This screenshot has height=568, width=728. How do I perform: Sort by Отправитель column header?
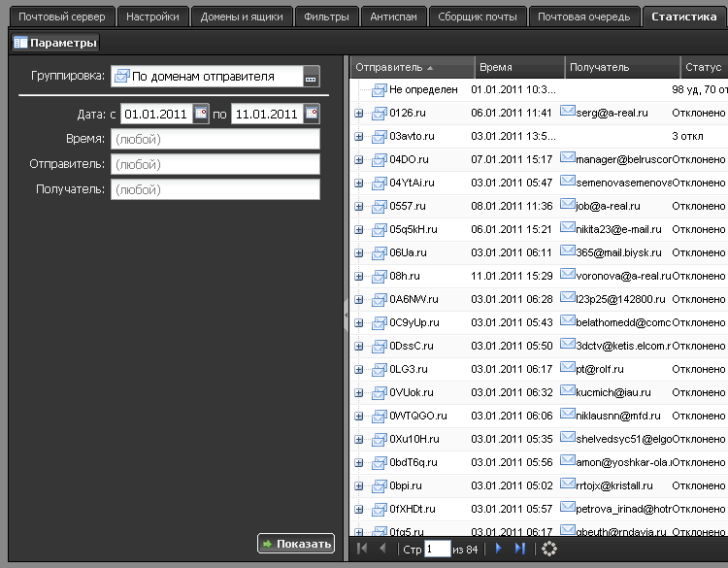click(389, 67)
